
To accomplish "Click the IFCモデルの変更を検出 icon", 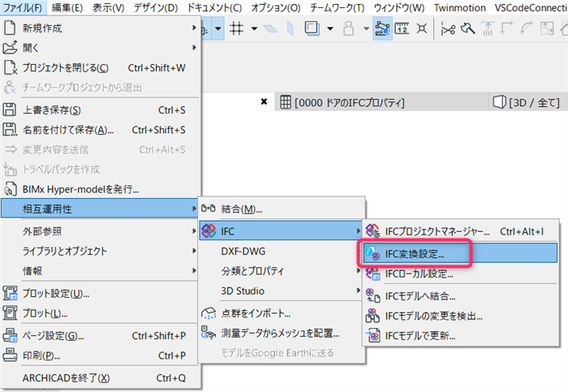I will click(372, 316).
